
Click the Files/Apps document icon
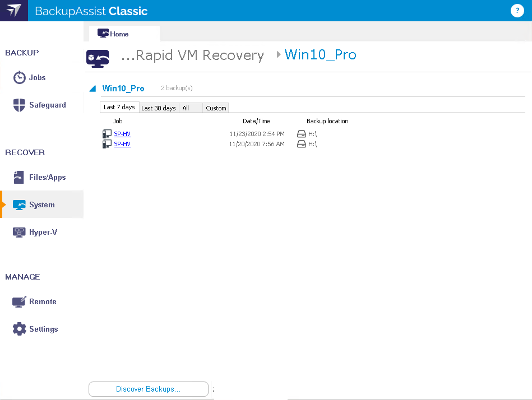(x=18, y=177)
